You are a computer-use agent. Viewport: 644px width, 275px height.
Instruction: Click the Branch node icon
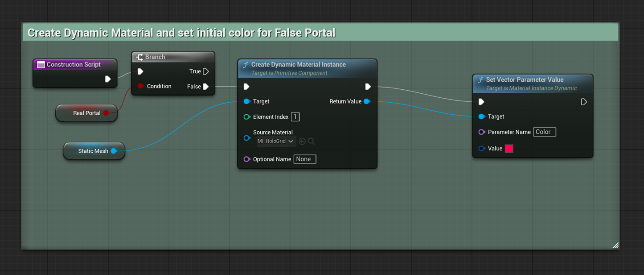point(139,57)
